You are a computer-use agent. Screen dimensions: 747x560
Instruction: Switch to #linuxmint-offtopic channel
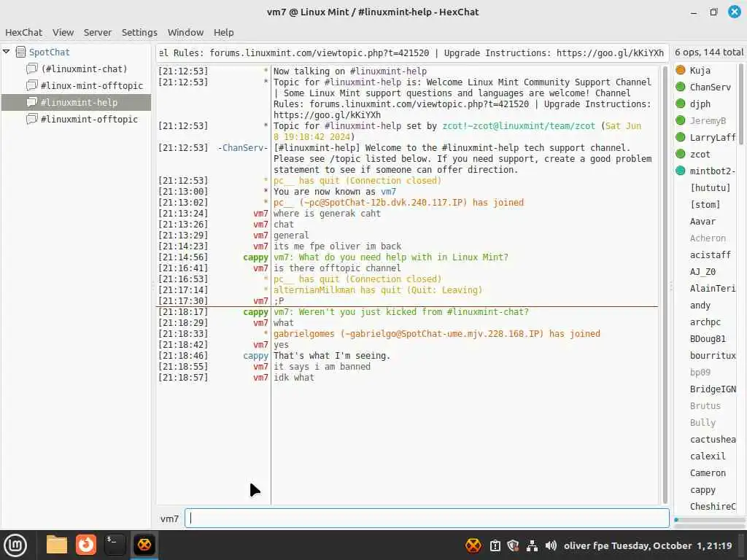click(89, 119)
